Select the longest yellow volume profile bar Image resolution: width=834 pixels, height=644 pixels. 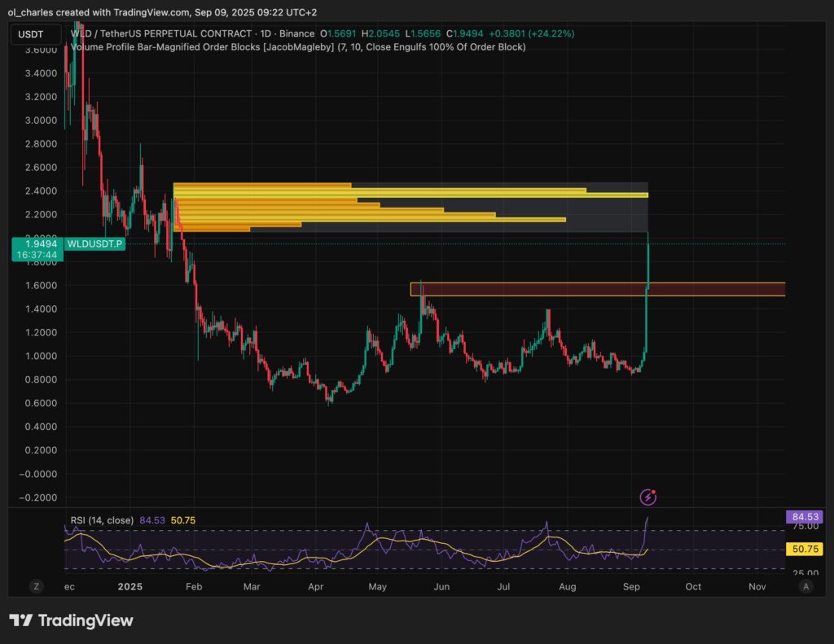(410, 195)
